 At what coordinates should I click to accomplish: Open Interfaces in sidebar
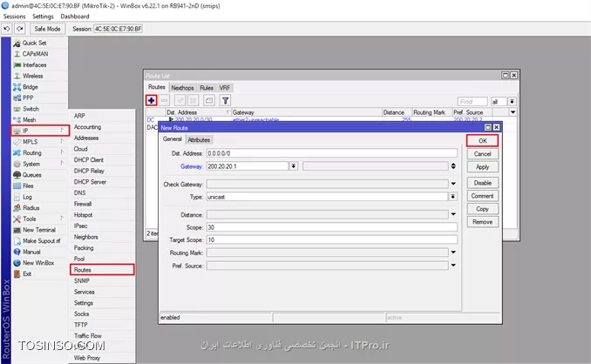[39, 64]
